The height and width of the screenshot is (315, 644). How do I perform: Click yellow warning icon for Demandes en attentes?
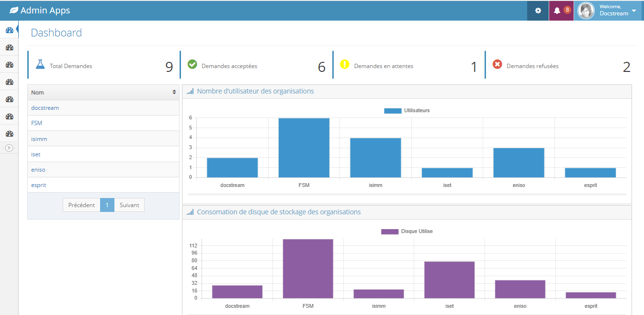[x=345, y=64]
